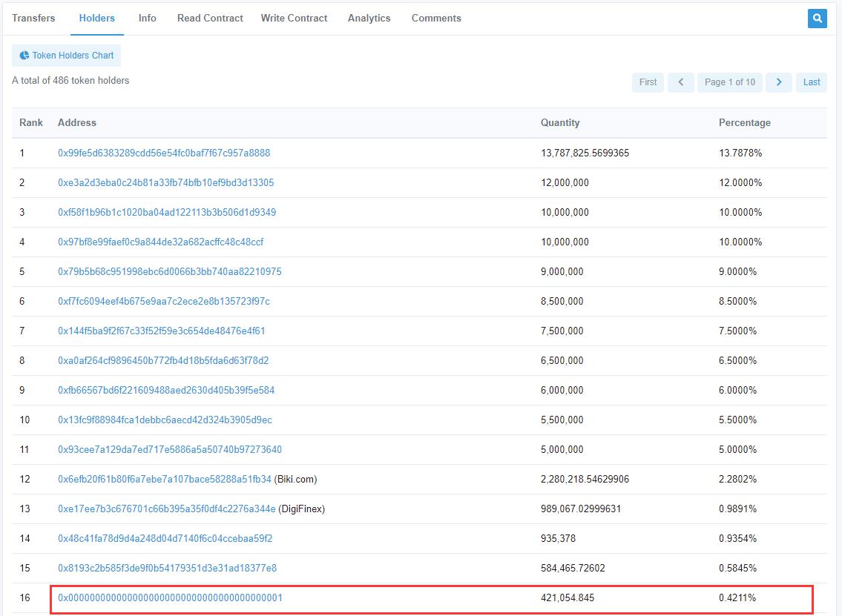Open the Write Contract tab

294,19
